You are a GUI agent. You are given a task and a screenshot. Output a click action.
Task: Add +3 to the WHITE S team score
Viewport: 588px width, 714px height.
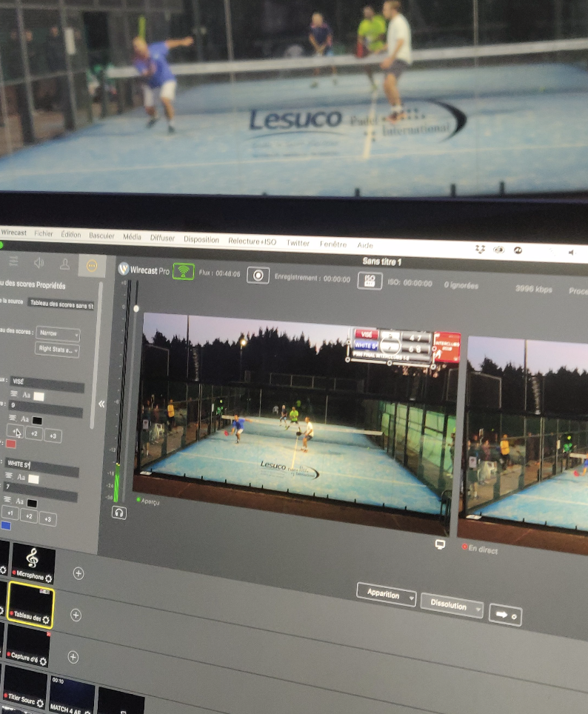[48, 518]
